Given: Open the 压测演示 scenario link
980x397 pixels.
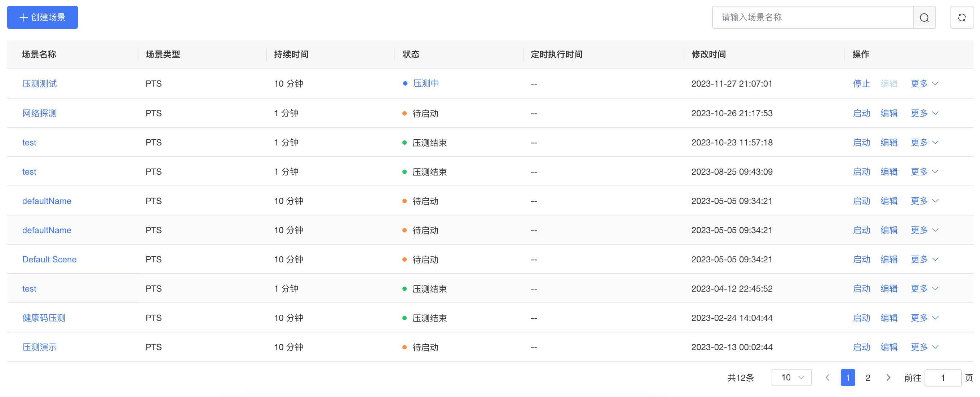Looking at the screenshot, I should click(39, 347).
